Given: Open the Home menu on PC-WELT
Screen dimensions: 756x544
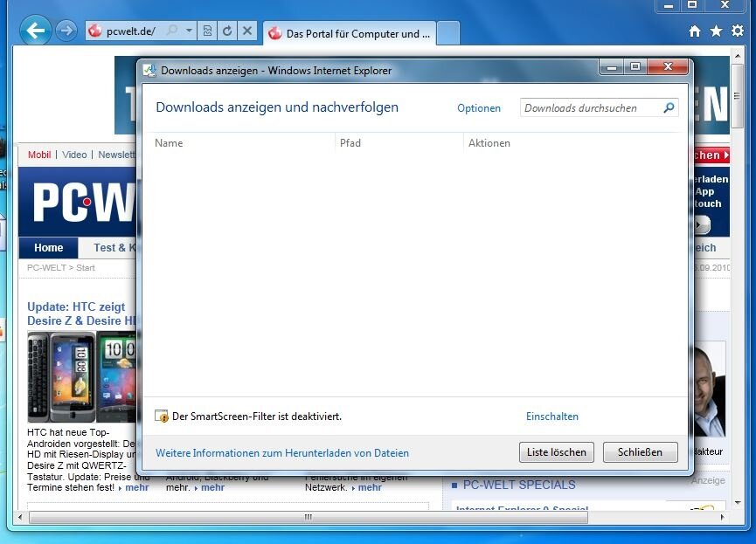Looking at the screenshot, I should (48, 248).
